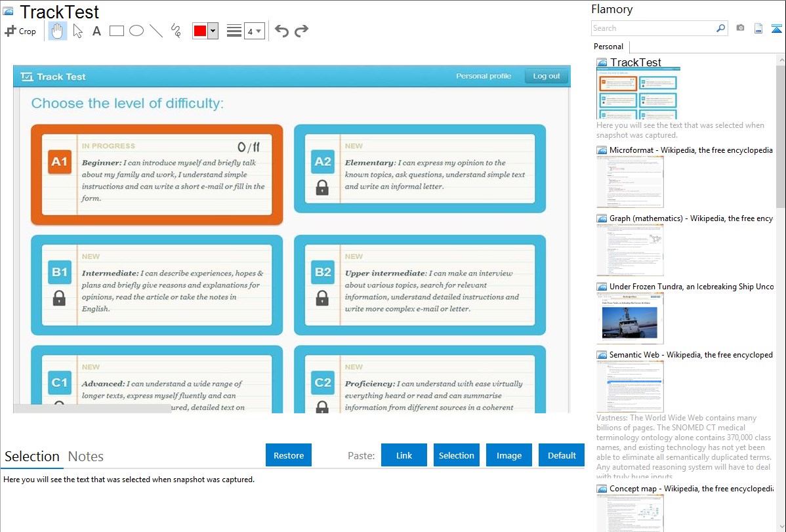Click the Flamory sidebar vertical scrollbar

click(x=781, y=135)
